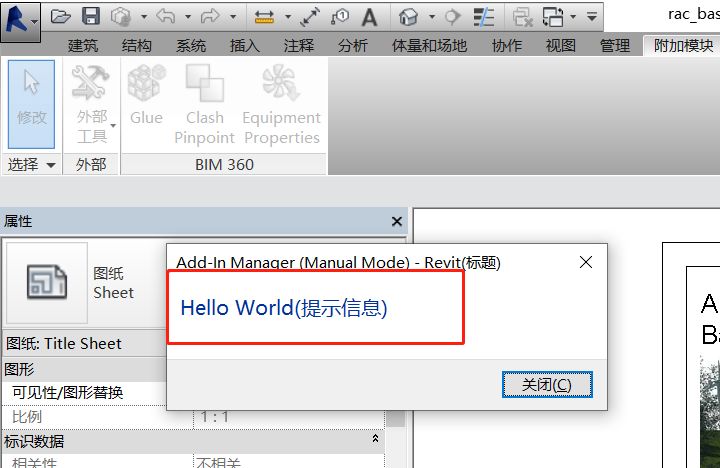
Task: Switch to the 协作 ribbon tab
Action: [x=506, y=45]
